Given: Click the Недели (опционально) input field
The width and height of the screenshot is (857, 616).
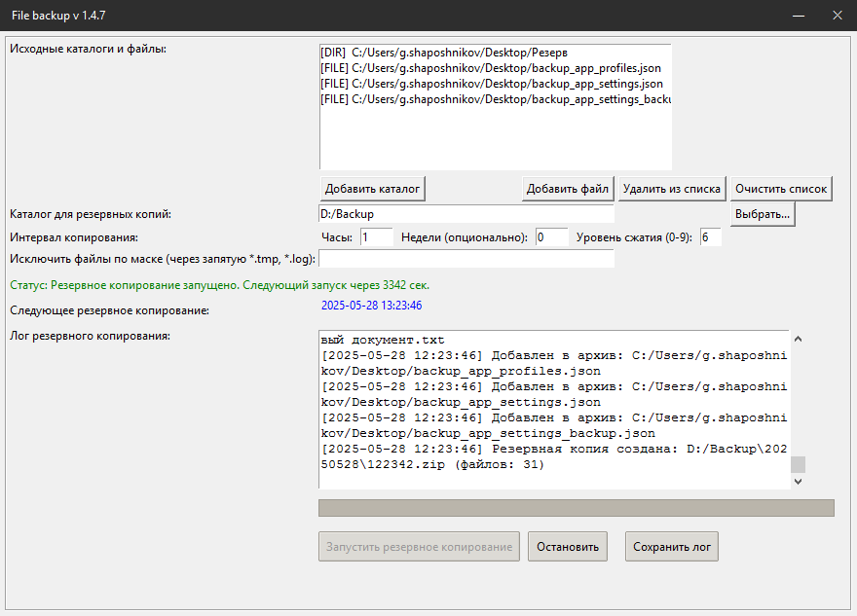Looking at the screenshot, I should coord(551,237).
